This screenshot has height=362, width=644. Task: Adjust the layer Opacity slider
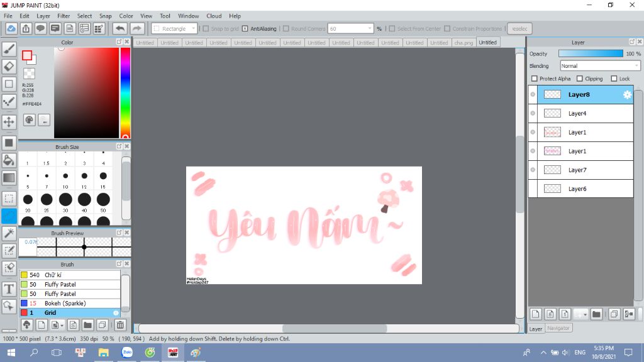tap(591, 54)
